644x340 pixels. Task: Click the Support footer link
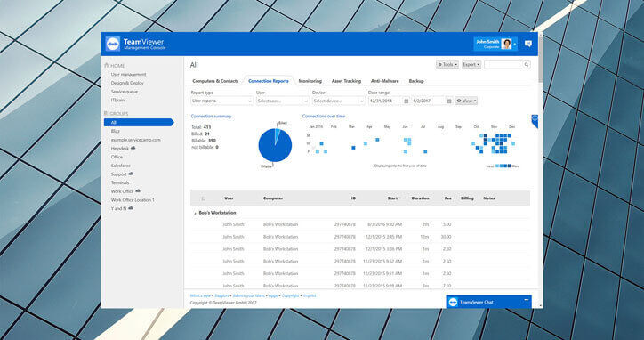(x=221, y=295)
